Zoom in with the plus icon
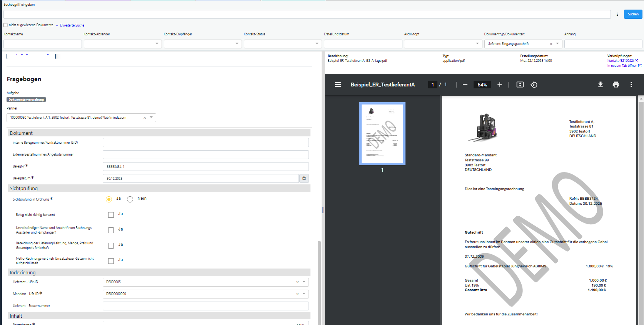The width and height of the screenshot is (644, 325). coord(499,85)
